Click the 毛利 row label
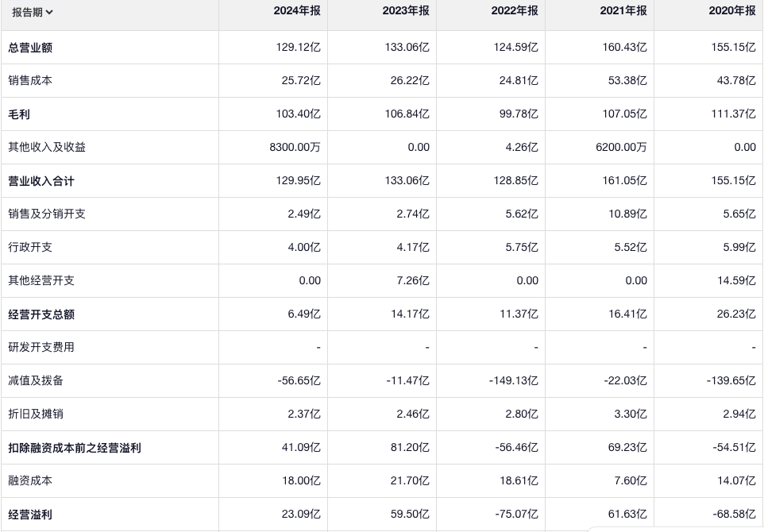 [19, 114]
